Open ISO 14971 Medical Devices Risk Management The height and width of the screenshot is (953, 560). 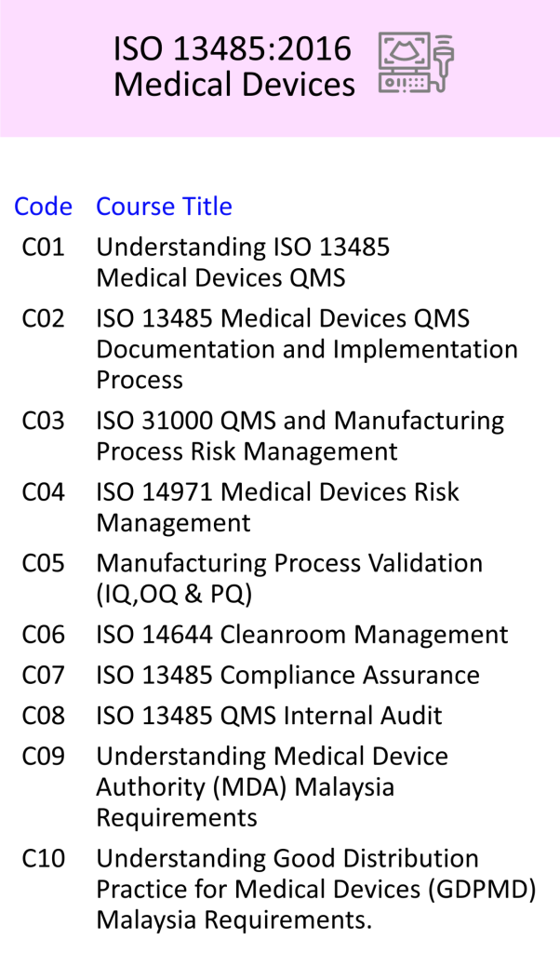pos(277,506)
